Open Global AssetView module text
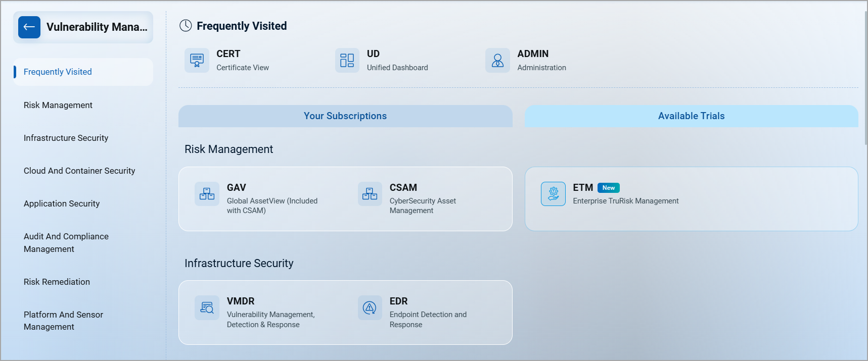Screen dimensions: 868x361 tap(272, 205)
